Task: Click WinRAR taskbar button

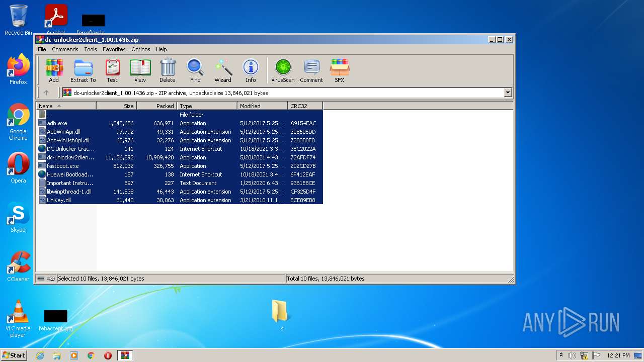Action: 125,355
